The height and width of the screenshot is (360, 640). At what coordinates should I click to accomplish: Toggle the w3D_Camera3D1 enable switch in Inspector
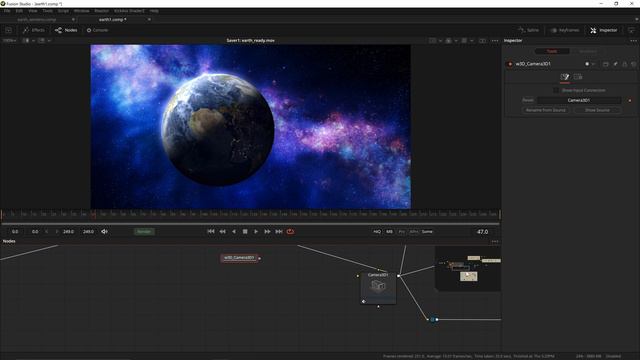tap(510, 64)
